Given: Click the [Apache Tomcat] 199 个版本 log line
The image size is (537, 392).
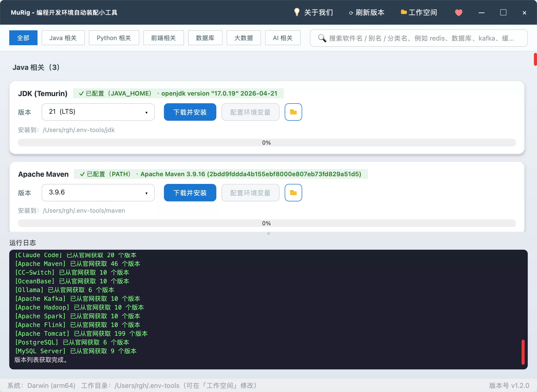Looking at the screenshot, I should (x=81, y=333).
